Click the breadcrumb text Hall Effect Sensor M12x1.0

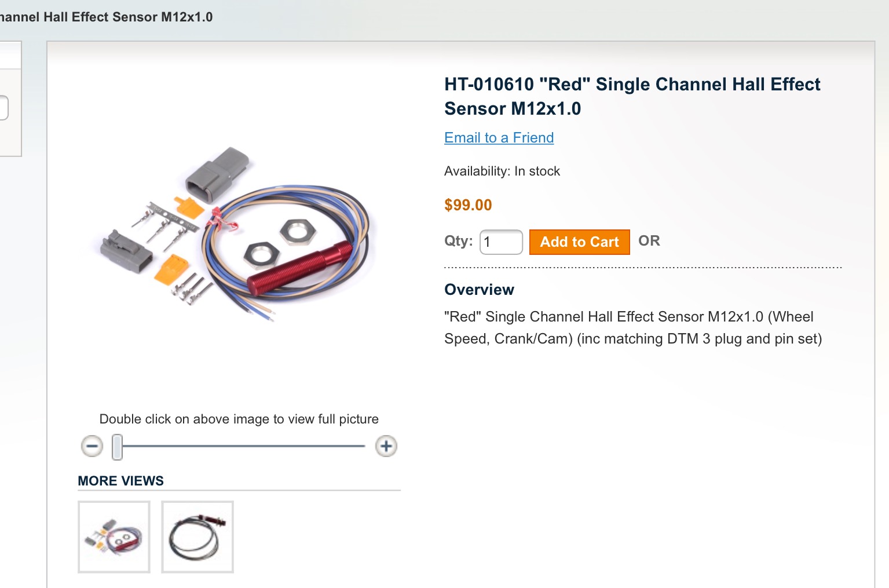click(128, 17)
